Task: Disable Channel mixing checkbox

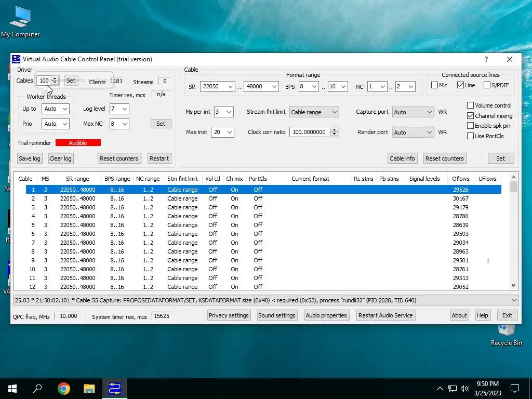Action: [470, 116]
